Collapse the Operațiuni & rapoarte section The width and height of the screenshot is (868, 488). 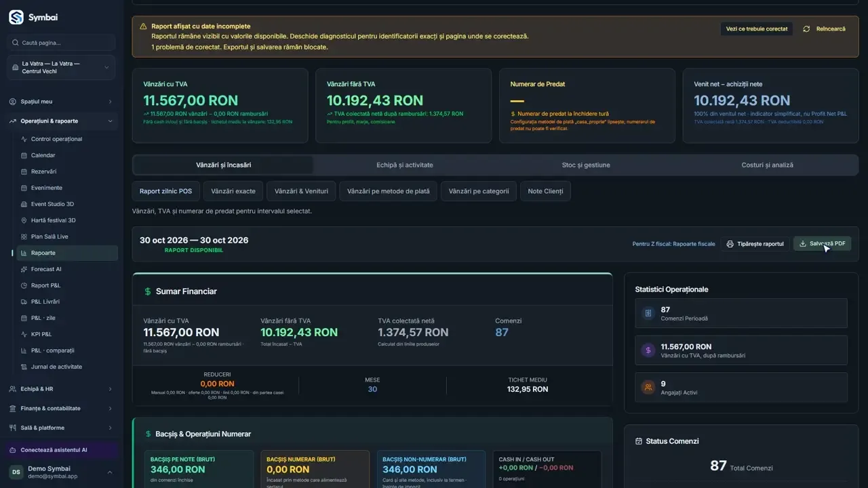[62, 121]
